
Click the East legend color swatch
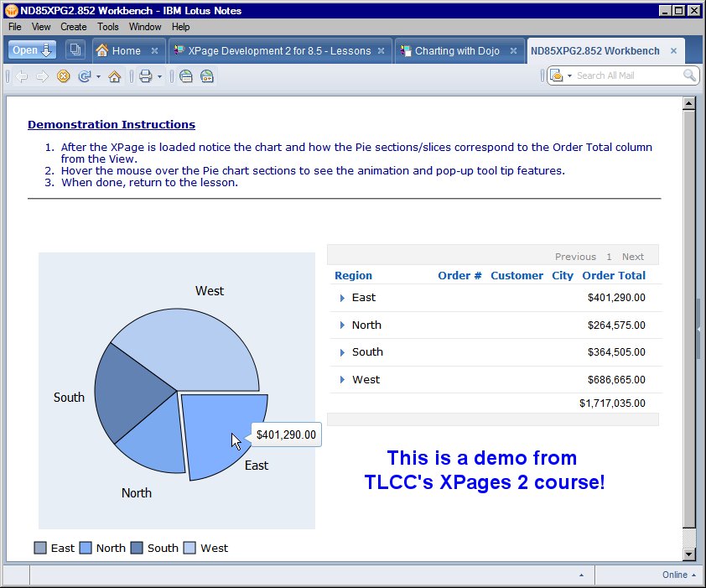point(39,548)
